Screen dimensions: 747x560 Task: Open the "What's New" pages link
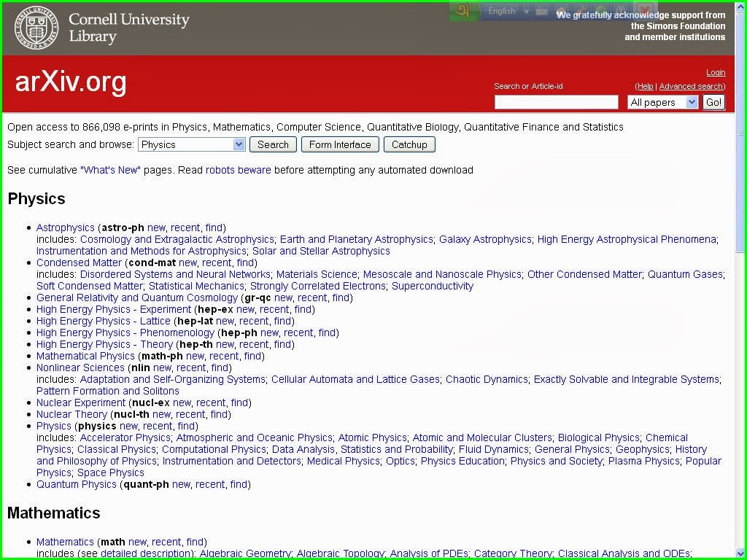tap(111, 170)
